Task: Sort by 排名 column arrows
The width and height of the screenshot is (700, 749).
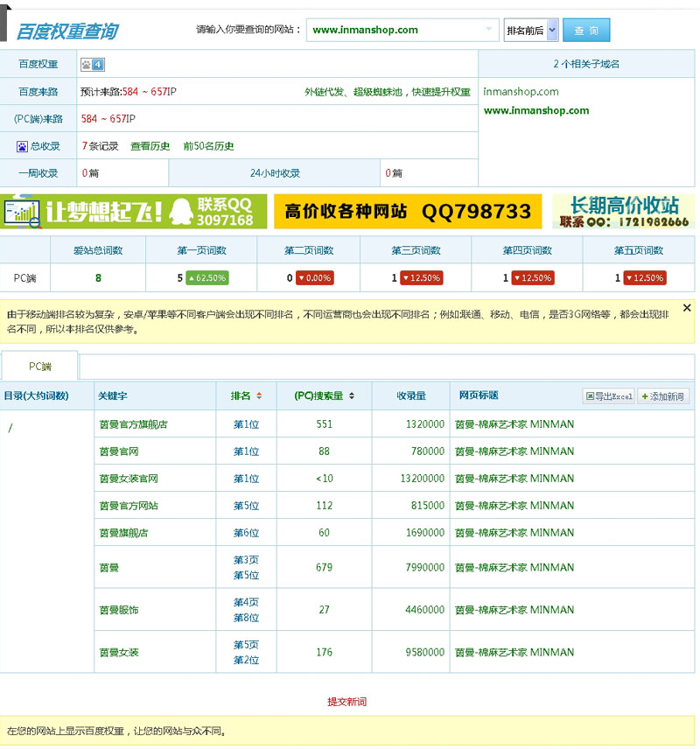Action: tap(259, 396)
